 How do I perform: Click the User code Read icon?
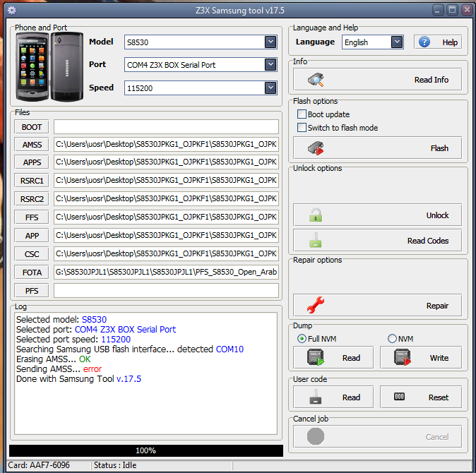click(316, 397)
